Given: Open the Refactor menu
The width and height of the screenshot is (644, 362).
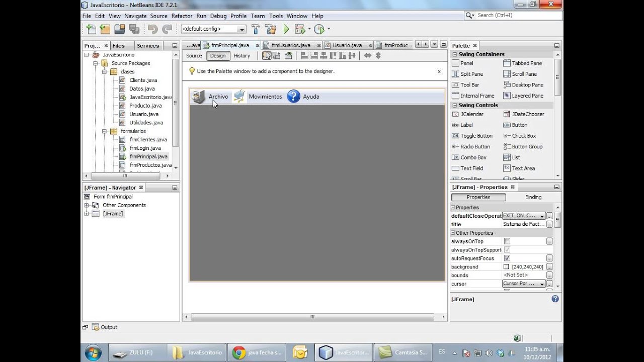Looking at the screenshot, I should (x=182, y=16).
